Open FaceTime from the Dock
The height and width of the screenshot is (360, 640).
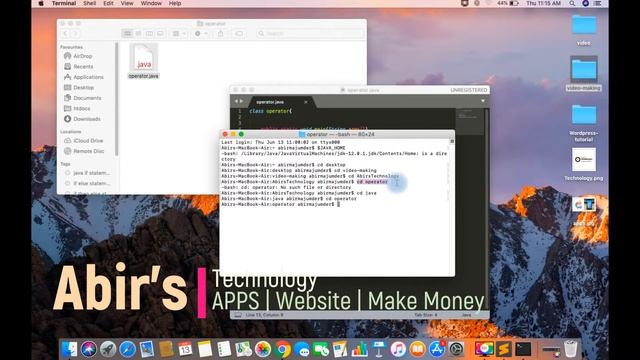point(321,349)
